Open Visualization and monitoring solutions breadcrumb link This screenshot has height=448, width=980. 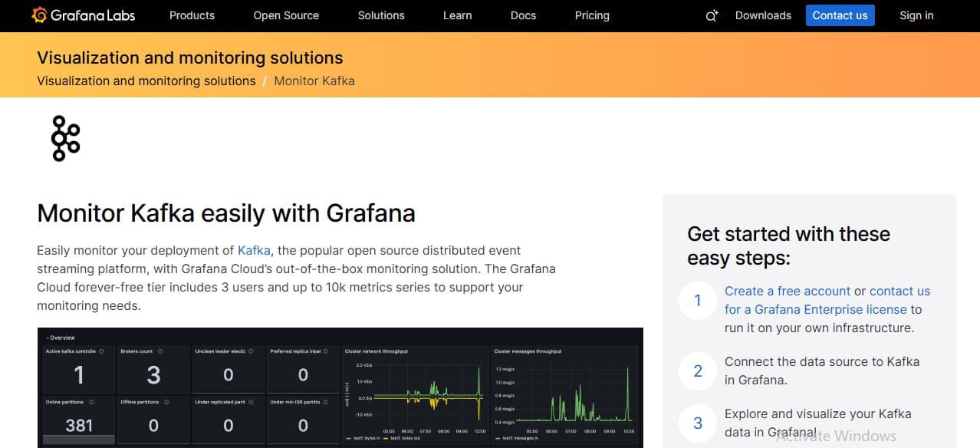pos(146,81)
